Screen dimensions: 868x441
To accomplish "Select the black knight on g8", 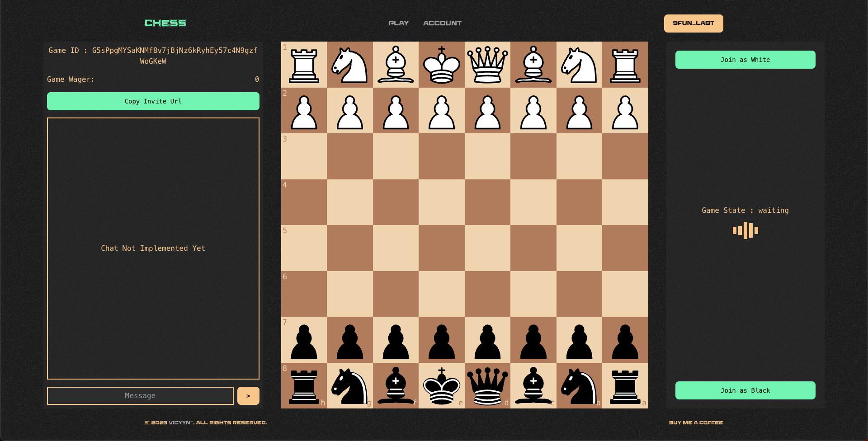I will pos(350,386).
